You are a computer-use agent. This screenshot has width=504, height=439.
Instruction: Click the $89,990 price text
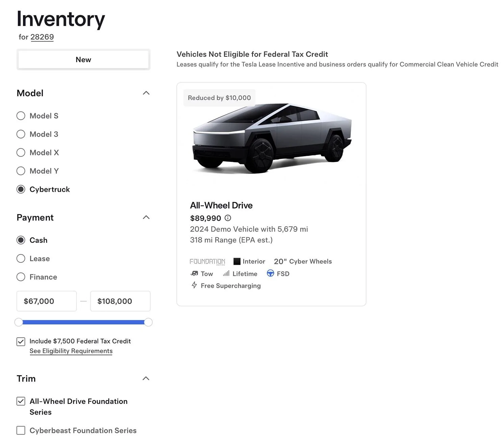(x=205, y=218)
